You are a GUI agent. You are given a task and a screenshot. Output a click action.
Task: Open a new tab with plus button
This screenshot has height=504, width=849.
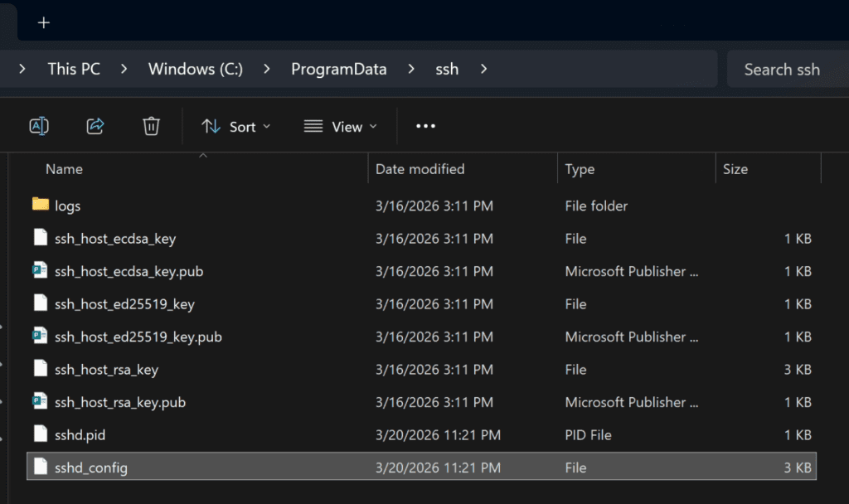[x=44, y=22]
